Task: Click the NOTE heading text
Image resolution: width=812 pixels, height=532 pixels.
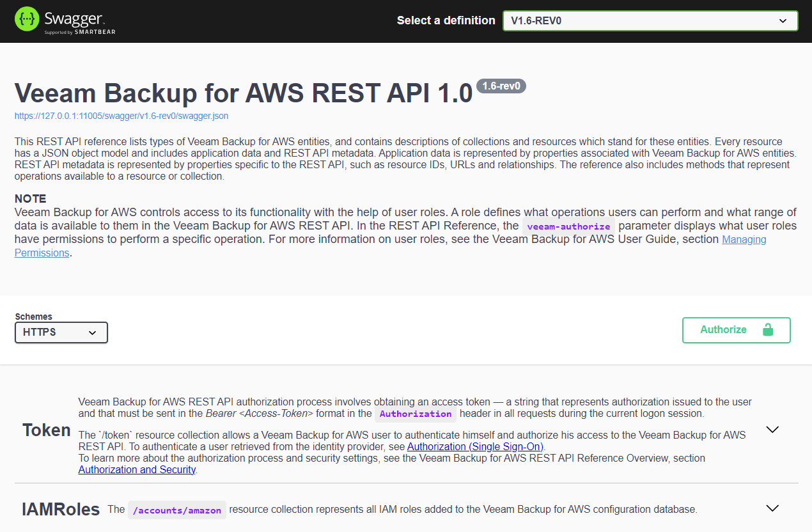Action: [31, 199]
